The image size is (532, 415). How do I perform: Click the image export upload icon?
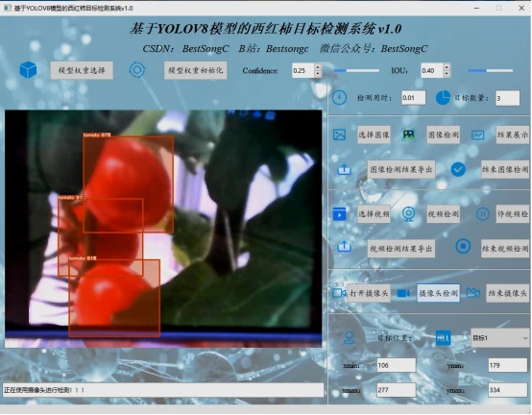[344, 169]
